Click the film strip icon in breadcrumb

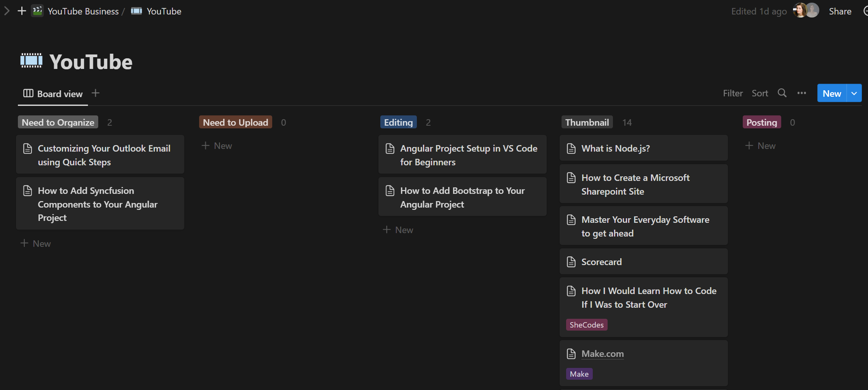pos(136,11)
